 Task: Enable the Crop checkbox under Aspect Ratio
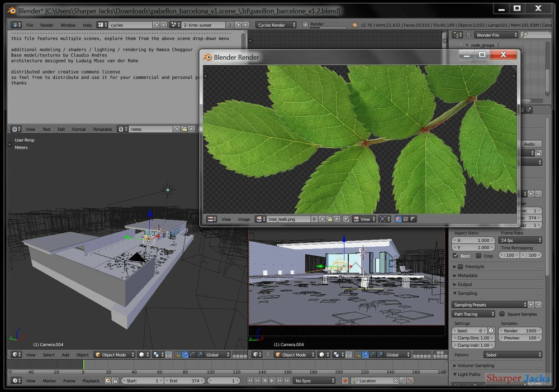pos(478,256)
